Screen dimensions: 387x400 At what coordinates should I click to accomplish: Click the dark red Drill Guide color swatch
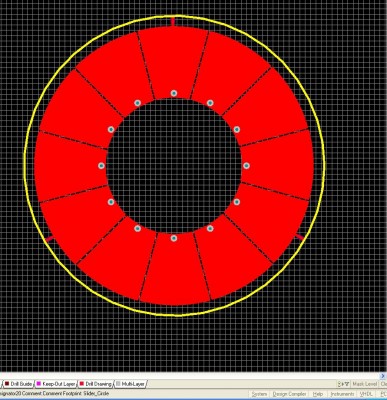tap(7, 384)
